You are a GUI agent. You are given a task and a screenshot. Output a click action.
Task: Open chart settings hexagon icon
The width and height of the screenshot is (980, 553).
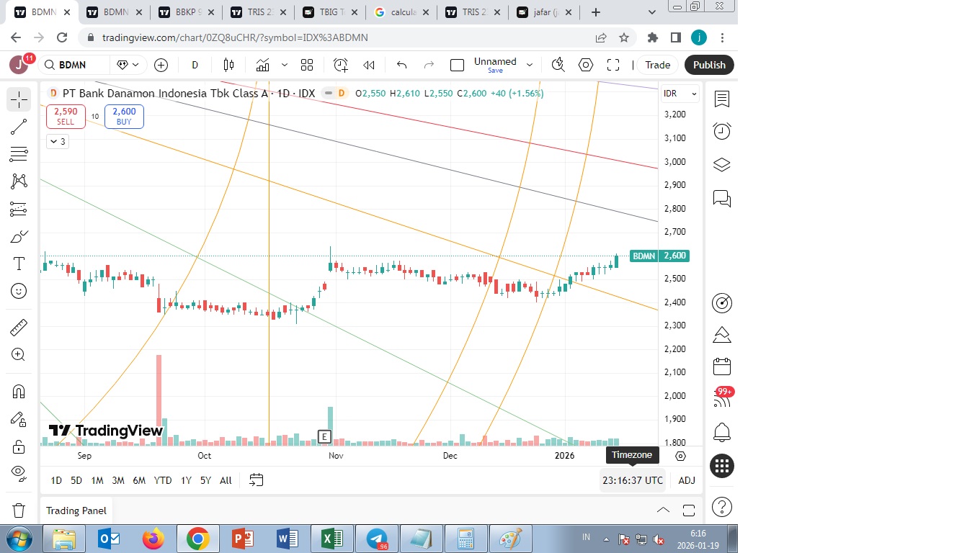click(x=586, y=65)
